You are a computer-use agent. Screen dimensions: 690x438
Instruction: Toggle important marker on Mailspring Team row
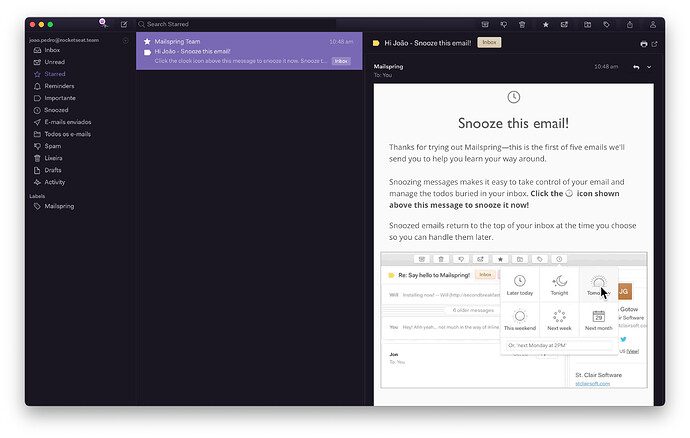[147, 52]
